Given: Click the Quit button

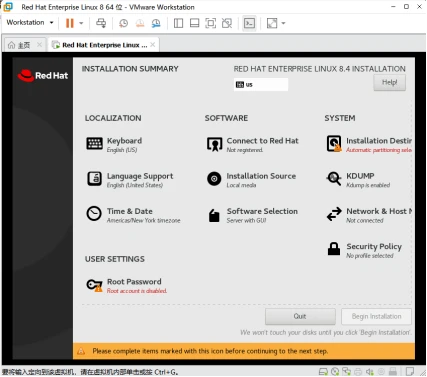Looking at the screenshot, I should 300,316.
